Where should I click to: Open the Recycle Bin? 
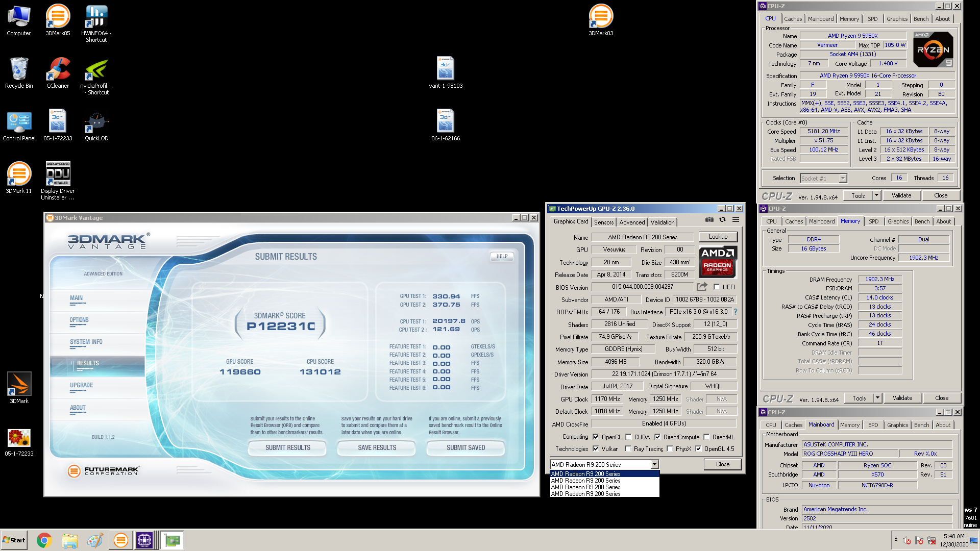(19, 73)
